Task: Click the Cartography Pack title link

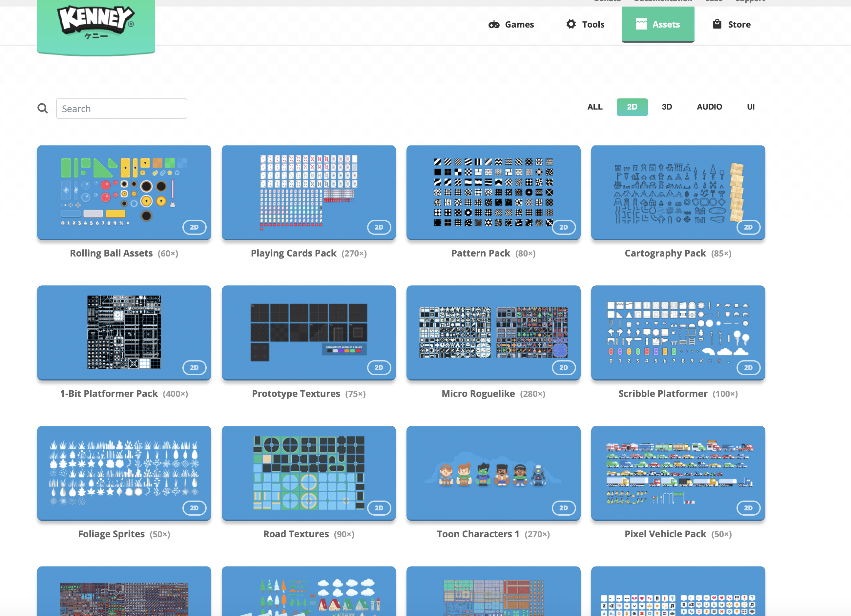Action: click(x=665, y=253)
